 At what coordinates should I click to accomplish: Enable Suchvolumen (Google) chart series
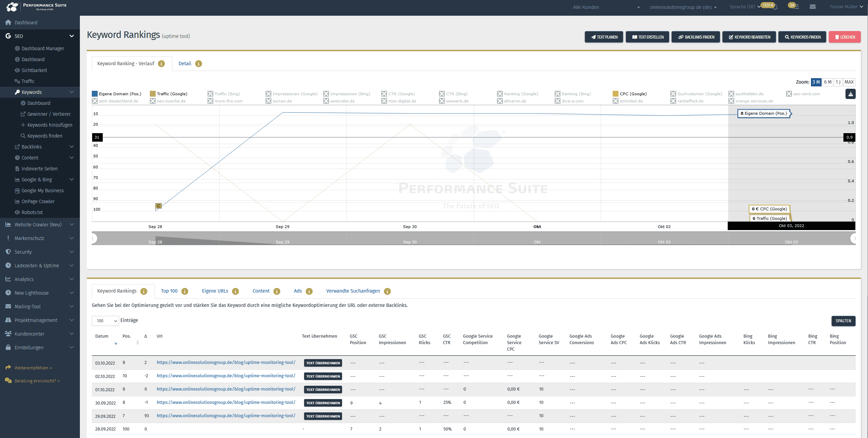[x=696, y=94]
